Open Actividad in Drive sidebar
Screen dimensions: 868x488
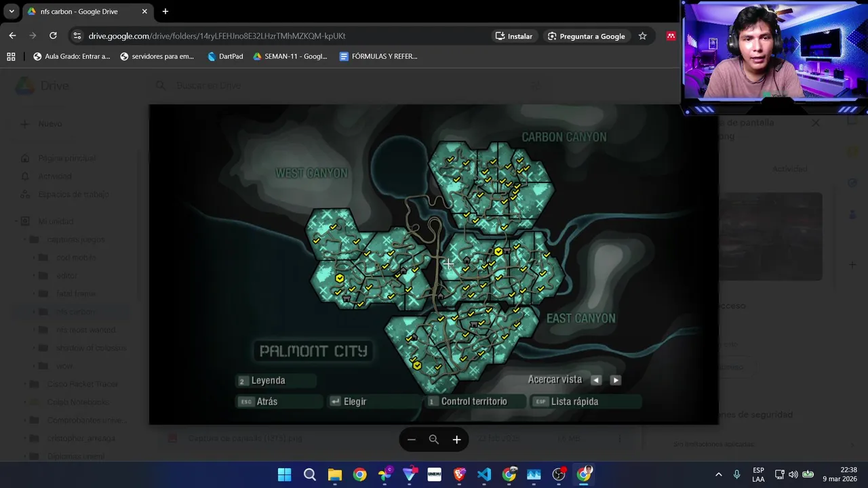click(x=54, y=176)
